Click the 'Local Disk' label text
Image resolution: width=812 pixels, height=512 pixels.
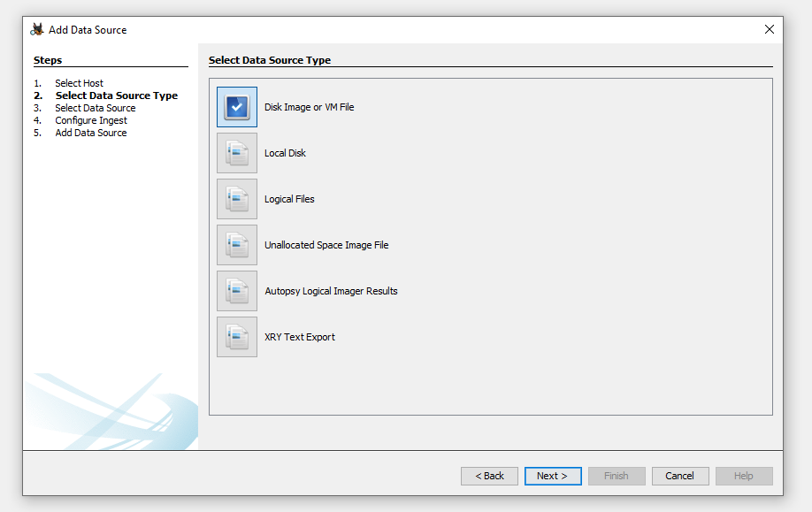pos(285,153)
